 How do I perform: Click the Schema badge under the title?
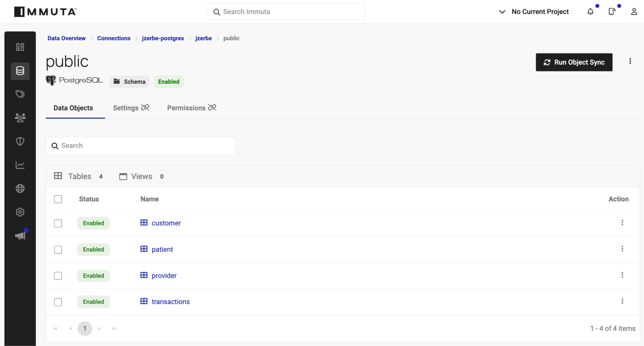point(130,82)
